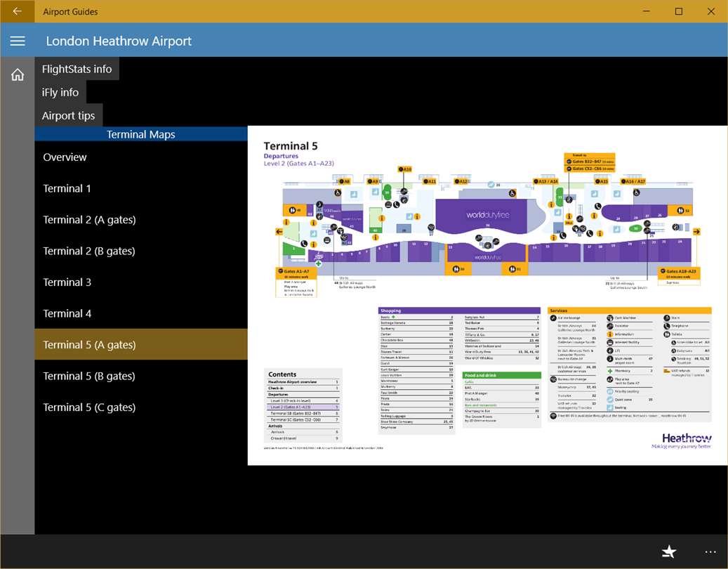Click the Terminal 5 map image
The height and width of the screenshot is (569, 728).
(x=487, y=296)
